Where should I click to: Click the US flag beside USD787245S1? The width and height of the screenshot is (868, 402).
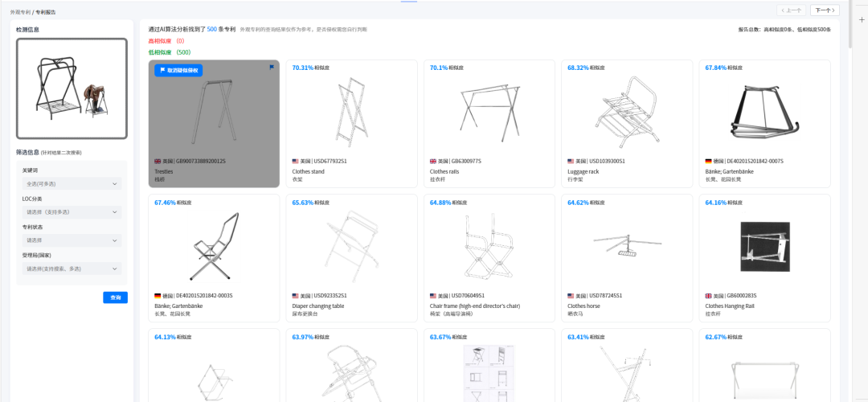click(x=571, y=296)
